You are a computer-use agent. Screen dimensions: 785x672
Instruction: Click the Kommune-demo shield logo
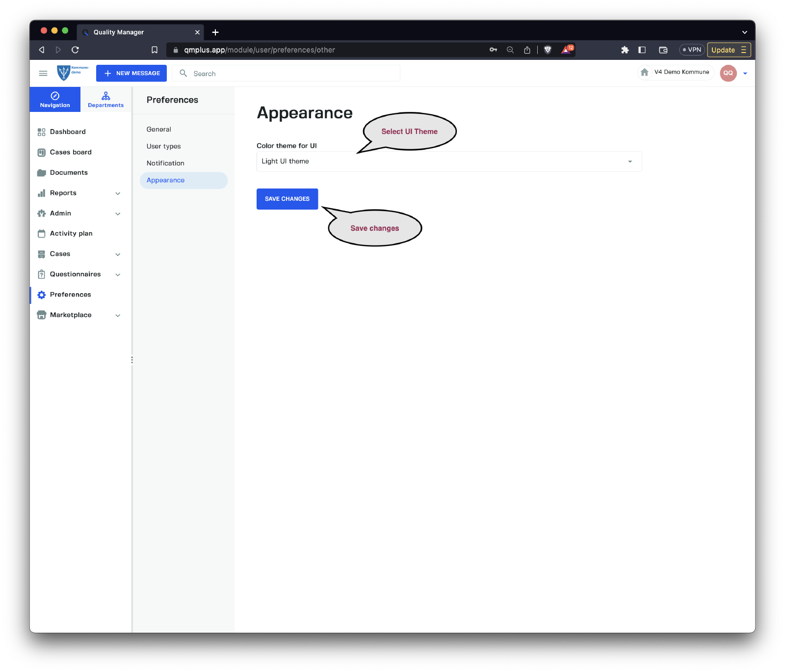coord(64,73)
